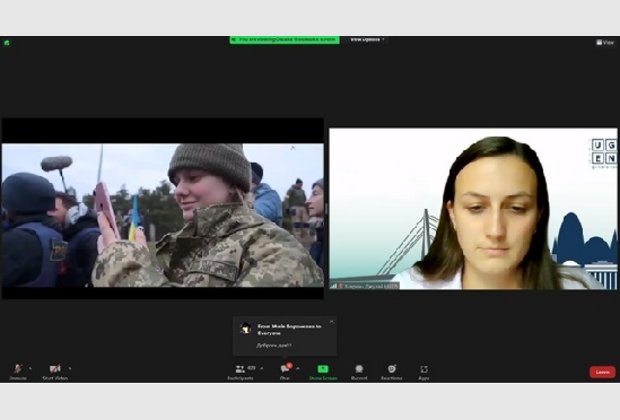
Task: Click the red Leave button
Action: click(x=602, y=372)
